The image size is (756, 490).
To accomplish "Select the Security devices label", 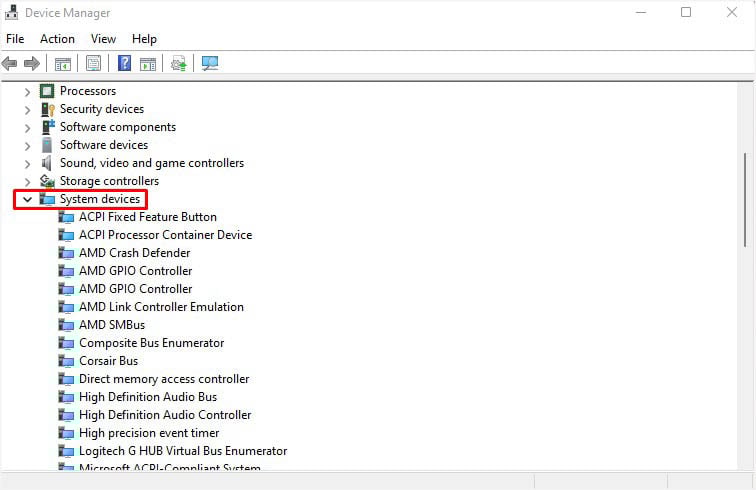I will click(x=102, y=109).
